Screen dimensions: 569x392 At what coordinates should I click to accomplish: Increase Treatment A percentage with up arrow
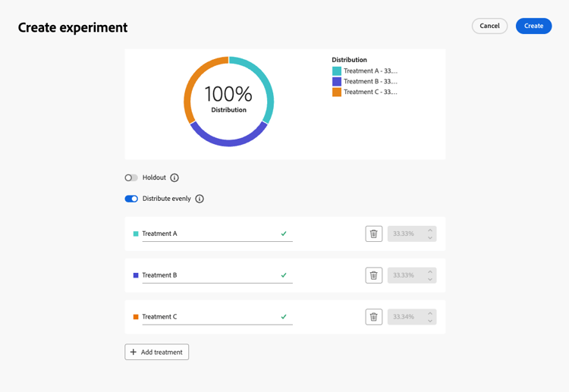tap(430, 230)
